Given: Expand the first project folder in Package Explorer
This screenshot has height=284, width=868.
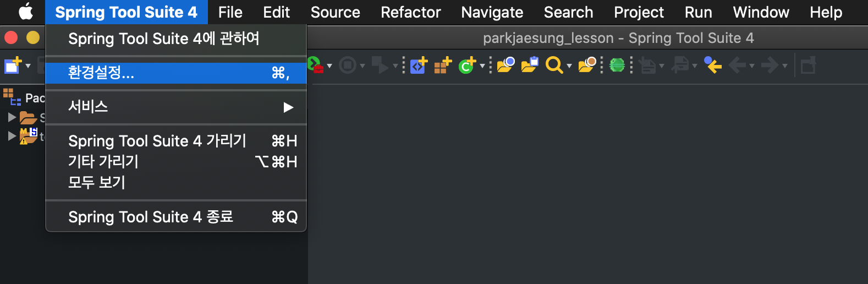Looking at the screenshot, I should [x=12, y=117].
